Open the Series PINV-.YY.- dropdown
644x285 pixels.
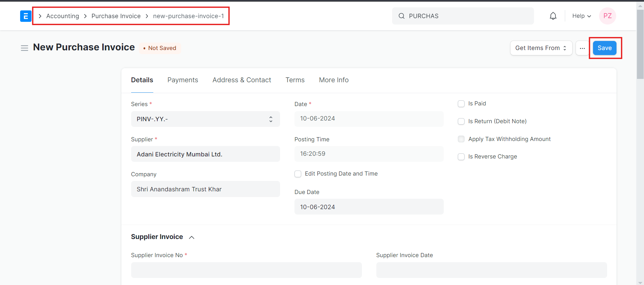[x=205, y=119]
